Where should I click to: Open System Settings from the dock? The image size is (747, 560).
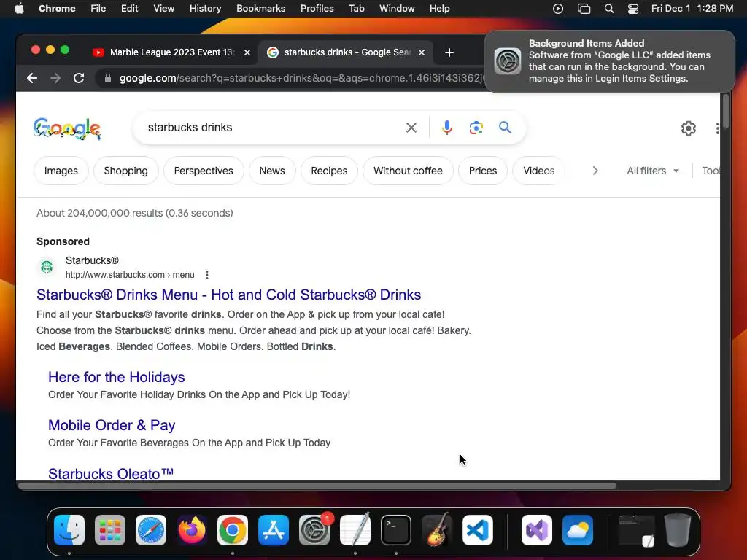[x=314, y=530]
